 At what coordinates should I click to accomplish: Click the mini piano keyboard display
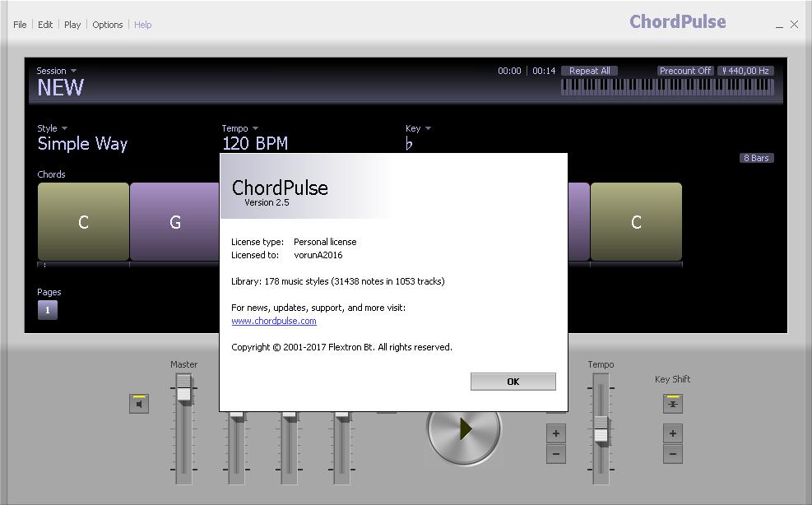(x=667, y=87)
